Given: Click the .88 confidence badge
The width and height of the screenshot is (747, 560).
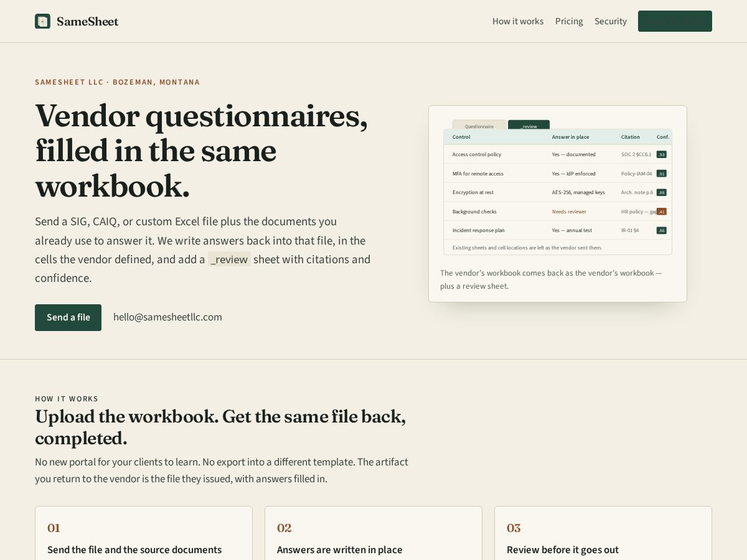Looking at the screenshot, I should click(662, 192).
